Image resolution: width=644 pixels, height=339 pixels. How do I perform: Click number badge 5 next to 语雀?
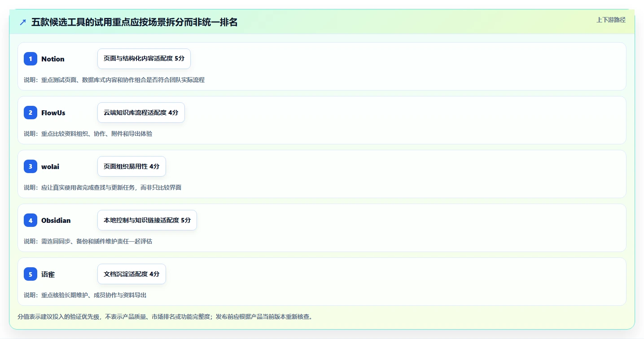pyautogui.click(x=31, y=274)
